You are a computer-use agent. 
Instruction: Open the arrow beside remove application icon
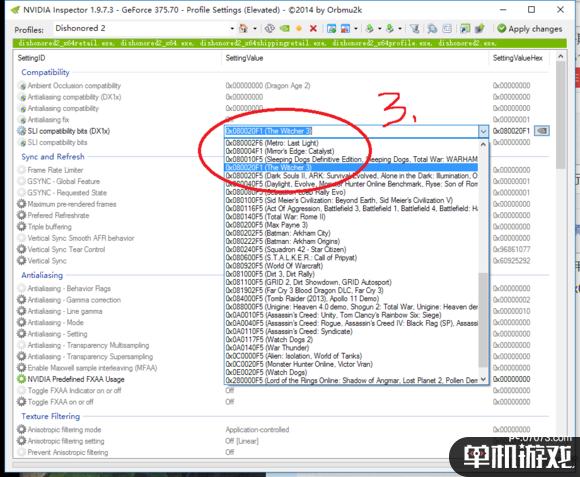[x=356, y=28]
